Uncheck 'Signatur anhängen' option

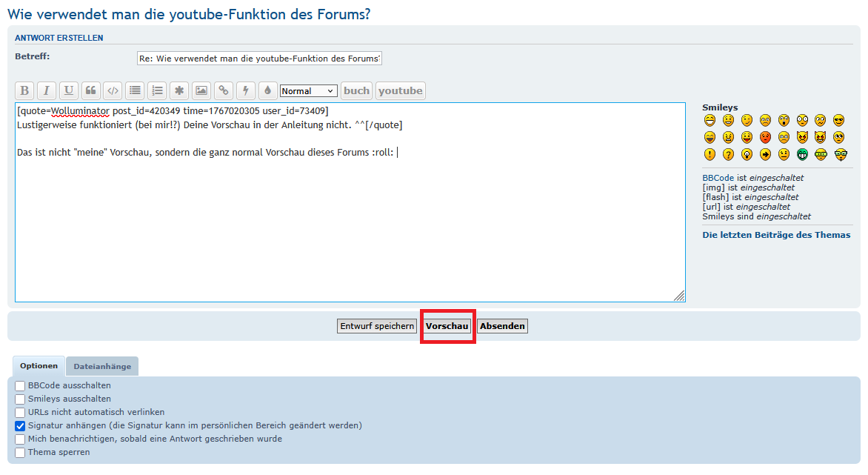(21, 426)
